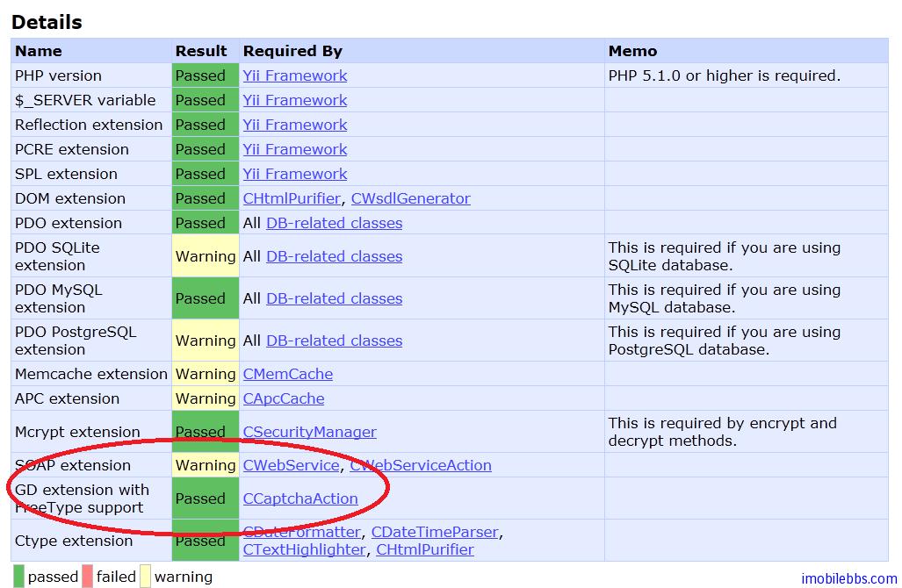
Task: Click the CApcCache link
Action: point(283,398)
